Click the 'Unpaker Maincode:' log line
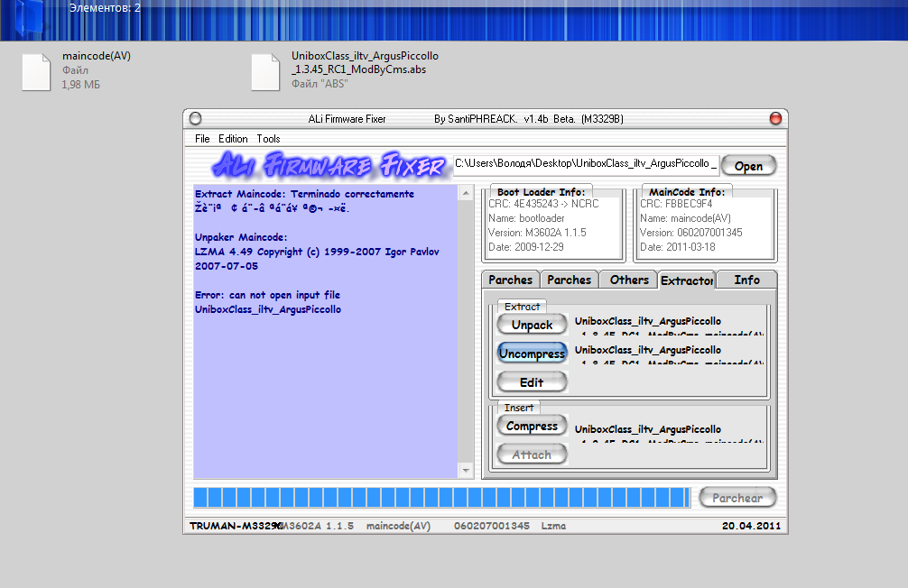Image resolution: width=908 pixels, height=588 pixels. pos(241,237)
